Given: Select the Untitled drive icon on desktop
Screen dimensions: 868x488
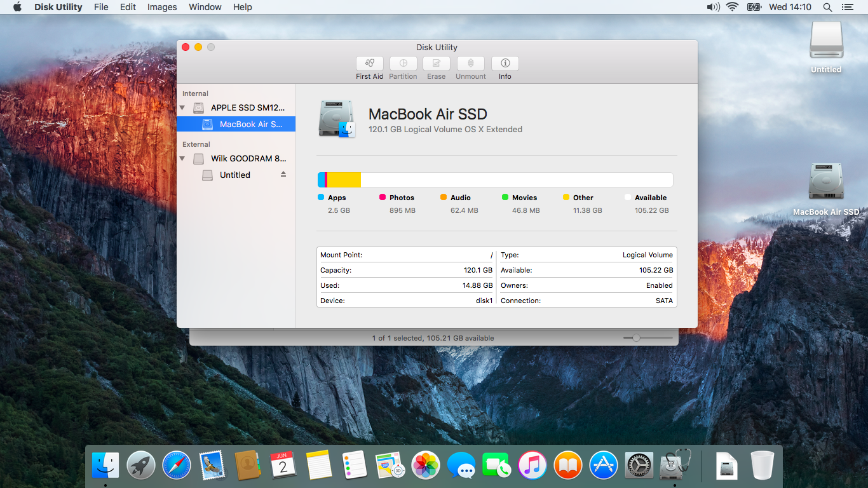Looking at the screenshot, I should pos(826,41).
